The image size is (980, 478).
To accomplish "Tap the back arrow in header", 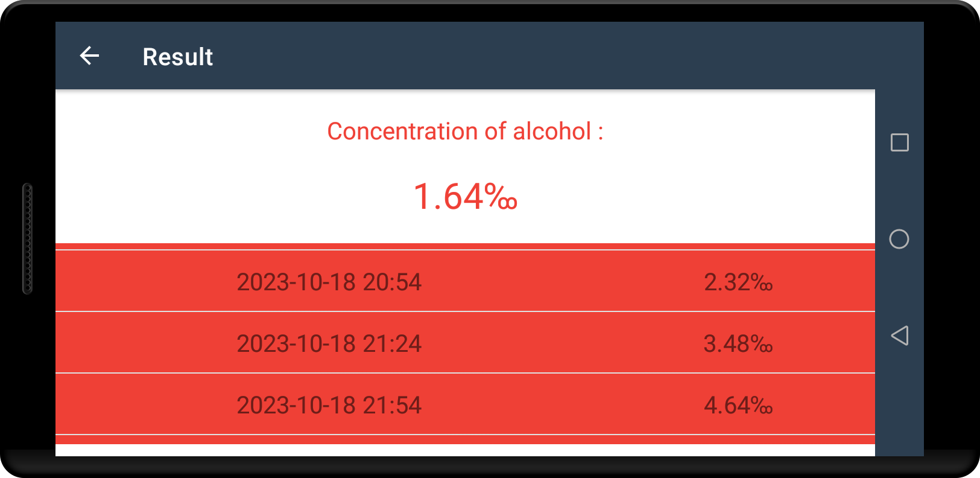I will tap(89, 56).
